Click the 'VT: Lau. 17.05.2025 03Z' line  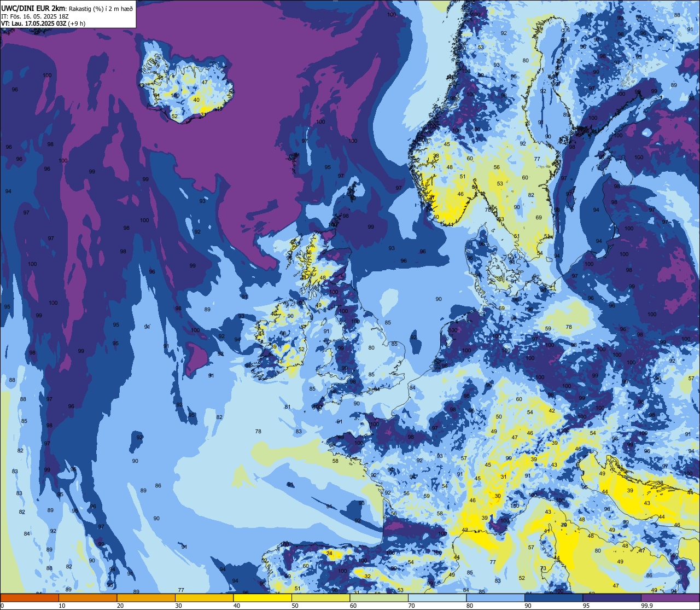tap(33, 23)
